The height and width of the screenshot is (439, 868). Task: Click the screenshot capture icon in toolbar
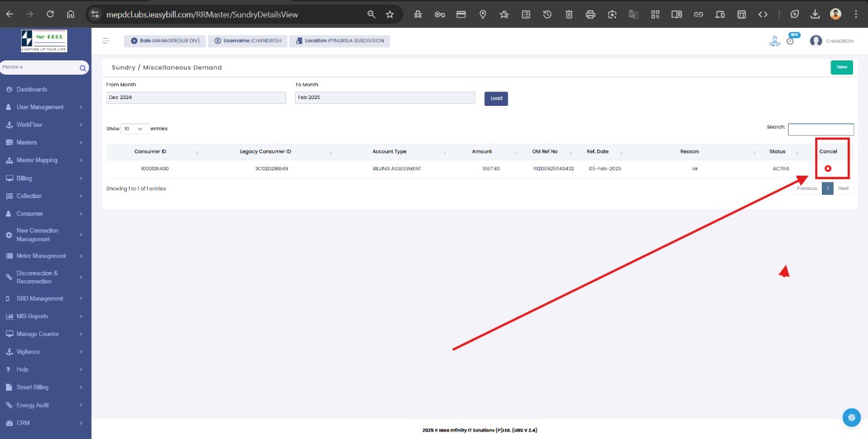pos(612,14)
